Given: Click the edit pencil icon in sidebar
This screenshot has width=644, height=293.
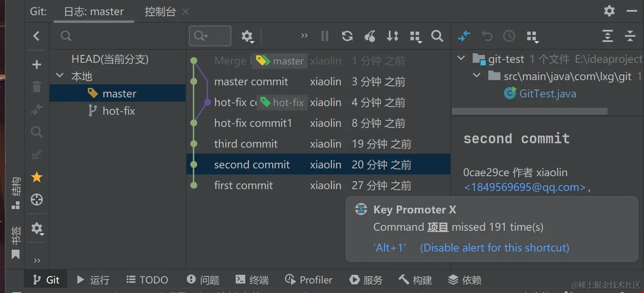Looking at the screenshot, I should tap(37, 155).
